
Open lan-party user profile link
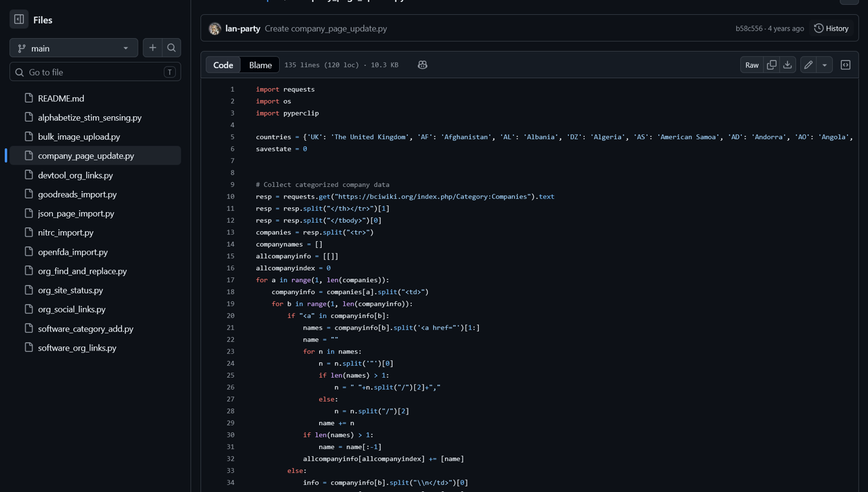point(243,28)
